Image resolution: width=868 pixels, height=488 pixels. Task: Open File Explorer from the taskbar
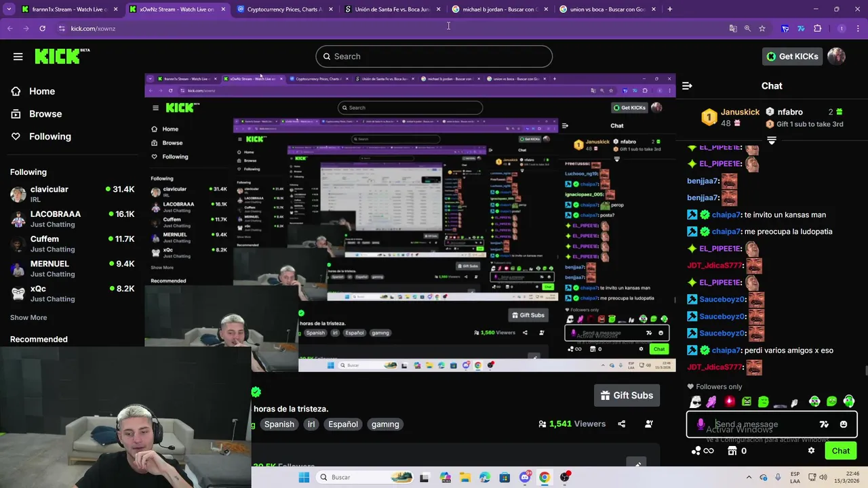(x=465, y=477)
